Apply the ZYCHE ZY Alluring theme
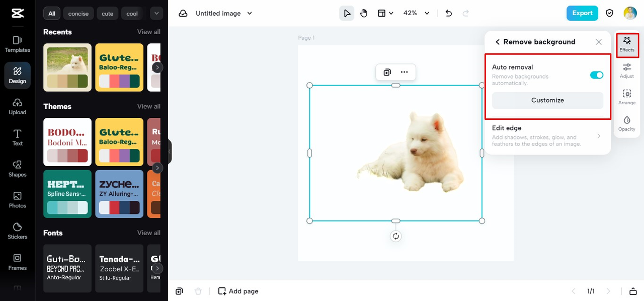644x301 pixels. point(119,194)
